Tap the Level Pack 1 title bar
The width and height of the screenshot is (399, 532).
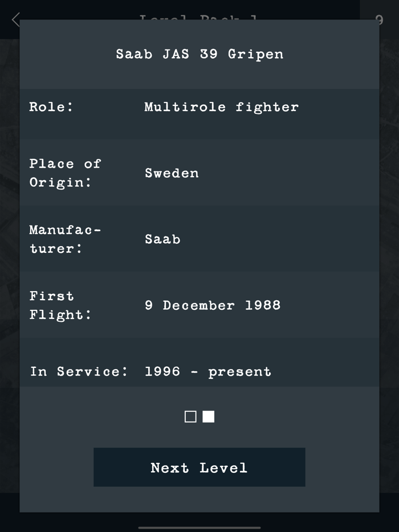point(199,19)
